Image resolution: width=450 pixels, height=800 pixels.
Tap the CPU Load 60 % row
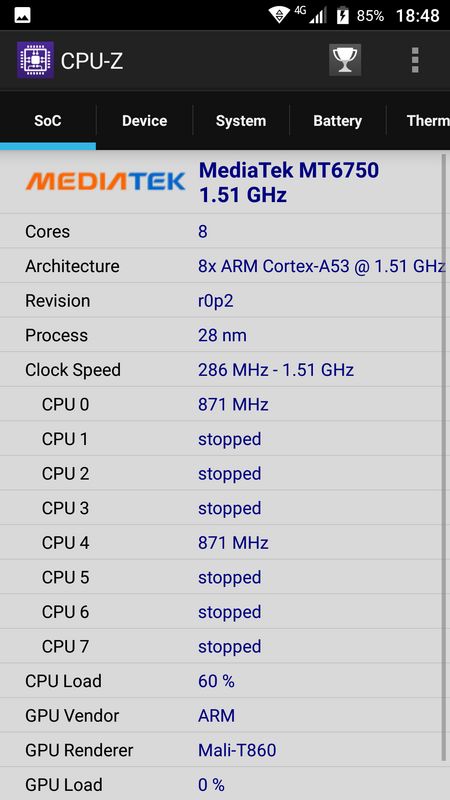pos(222,681)
